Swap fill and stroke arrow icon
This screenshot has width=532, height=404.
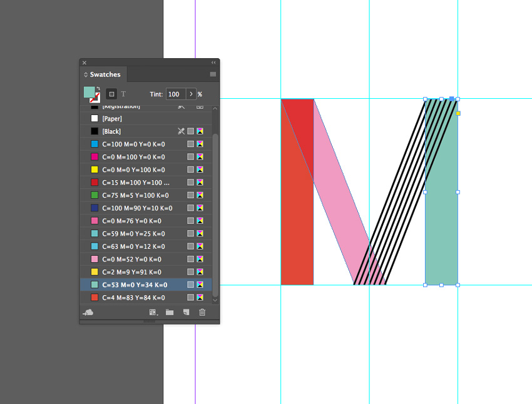pyautogui.click(x=98, y=88)
